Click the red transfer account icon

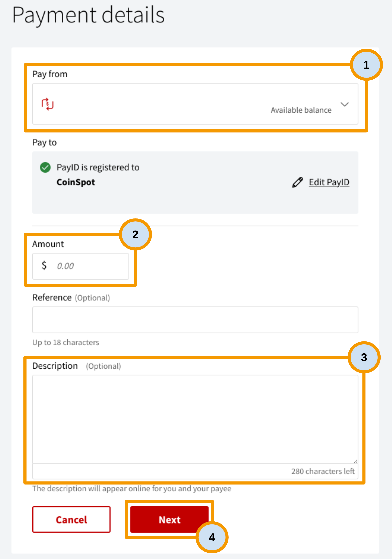click(x=48, y=104)
